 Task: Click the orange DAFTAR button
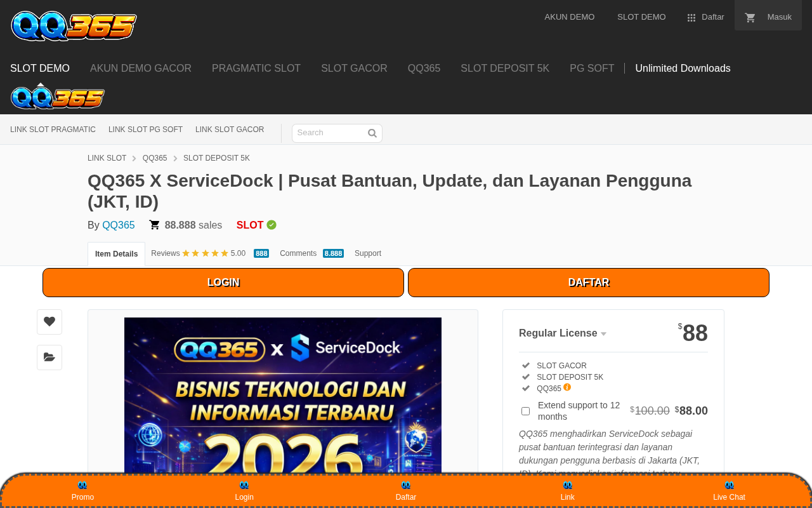click(x=589, y=283)
